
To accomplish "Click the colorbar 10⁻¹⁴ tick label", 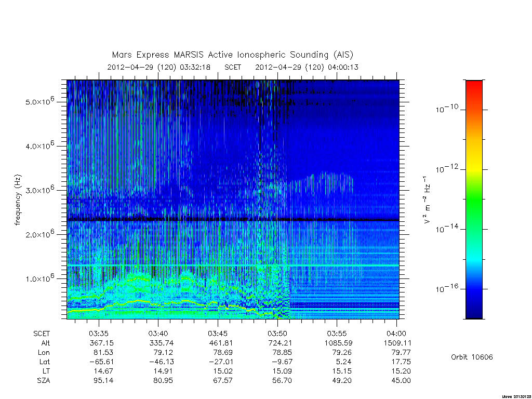I will pos(447,229).
